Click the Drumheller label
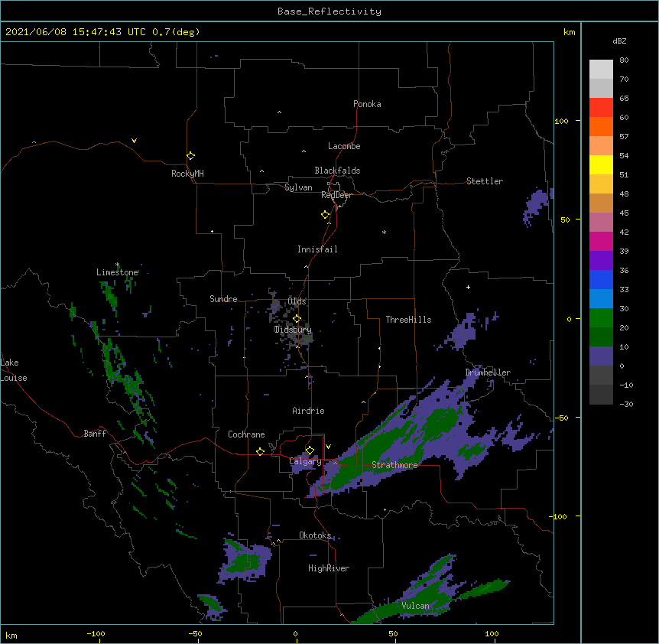The width and height of the screenshot is (659, 644). pos(488,372)
